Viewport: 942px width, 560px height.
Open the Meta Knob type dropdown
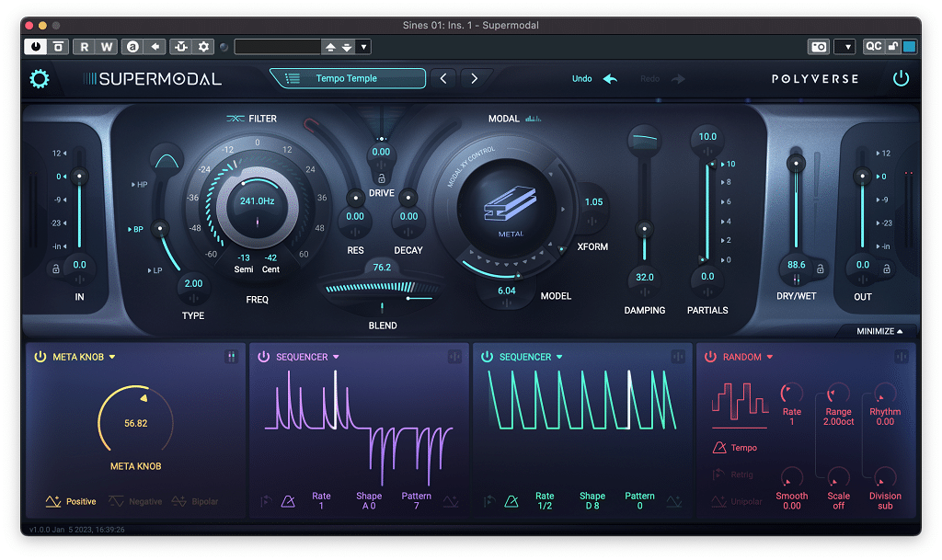click(x=112, y=357)
